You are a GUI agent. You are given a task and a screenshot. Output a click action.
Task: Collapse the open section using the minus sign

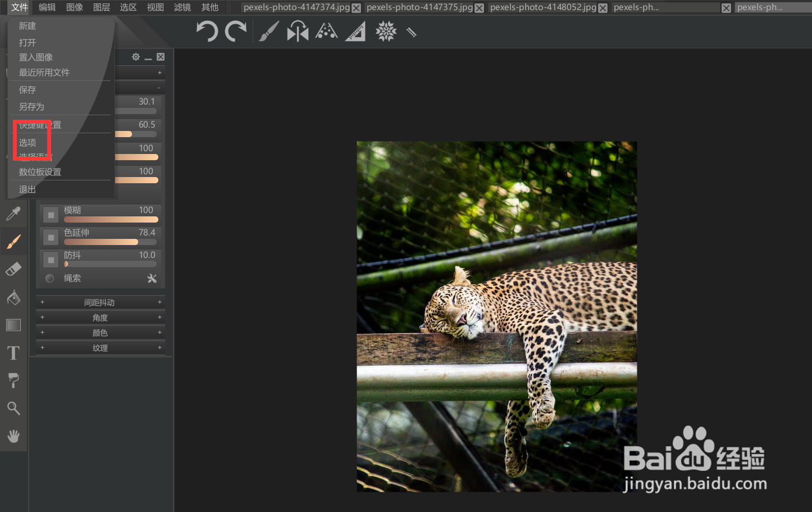point(159,88)
